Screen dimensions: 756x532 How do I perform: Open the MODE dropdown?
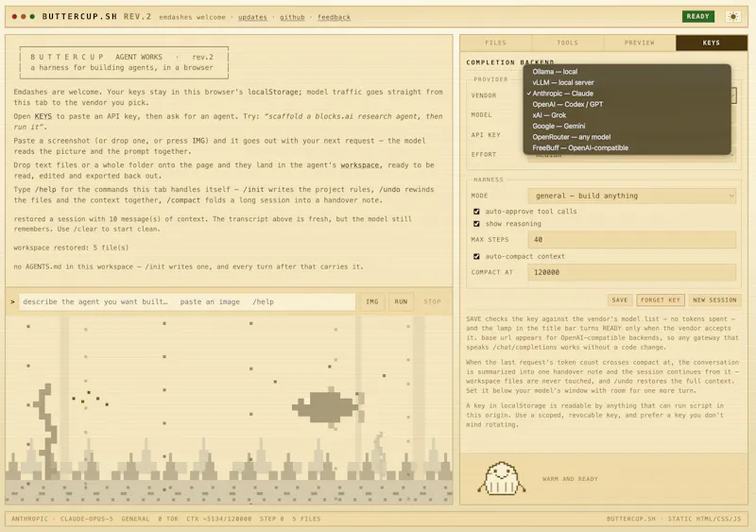click(631, 196)
